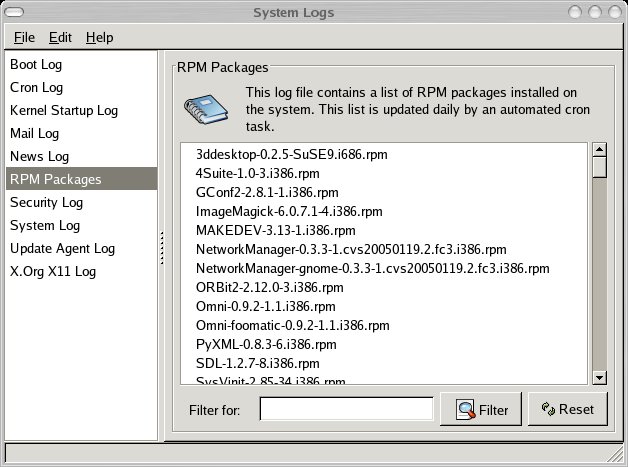Select Update Agent Log
628x467 pixels.
point(62,248)
